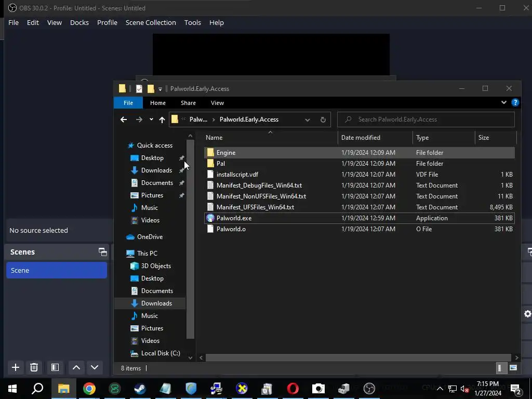
Task: Select installscript.vdf file
Action: (x=360, y=175)
